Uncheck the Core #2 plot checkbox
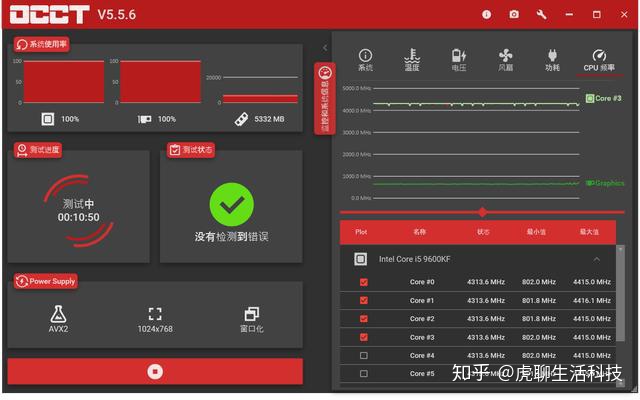640x400 pixels. (x=364, y=319)
